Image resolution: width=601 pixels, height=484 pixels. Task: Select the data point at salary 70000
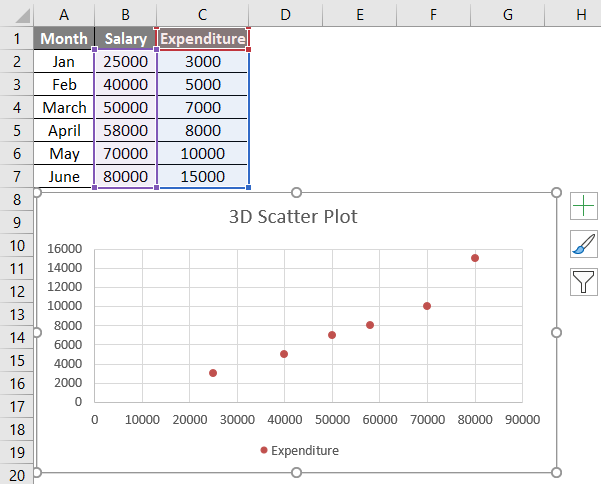coord(427,306)
